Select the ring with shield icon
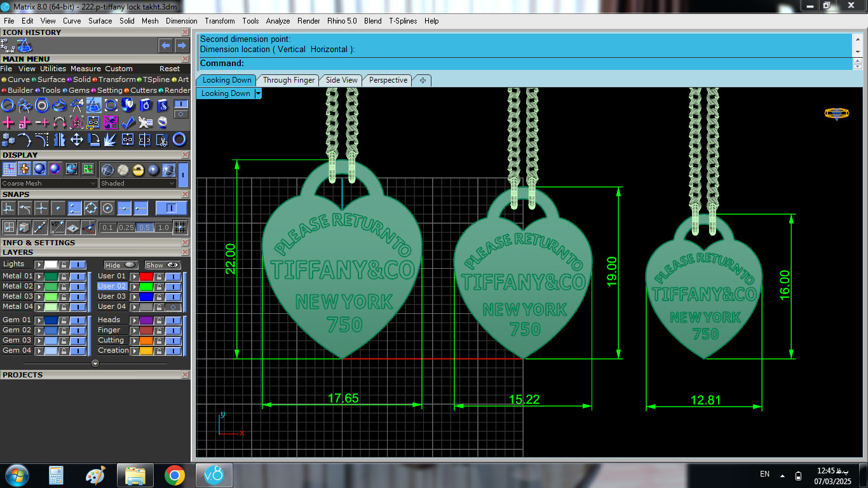This screenshot has width=868, height=488. point(128,105)
